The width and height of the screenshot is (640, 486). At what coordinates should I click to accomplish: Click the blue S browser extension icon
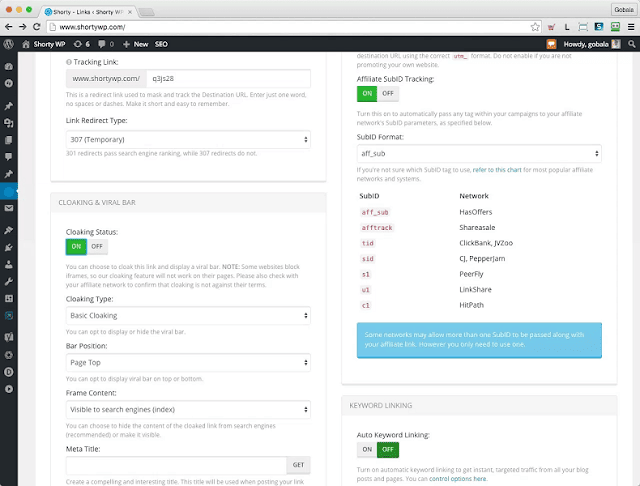(599, 27)
